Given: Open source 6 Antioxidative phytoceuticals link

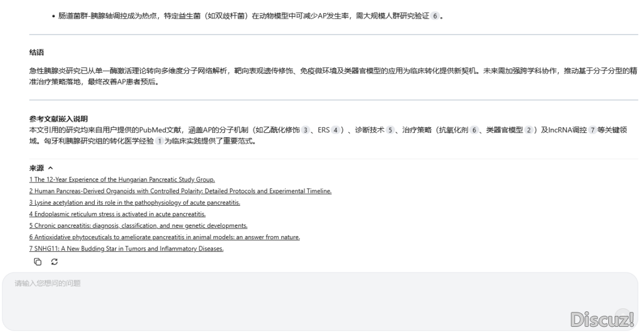Looking at the screenshot, I should tap(165, 237).
